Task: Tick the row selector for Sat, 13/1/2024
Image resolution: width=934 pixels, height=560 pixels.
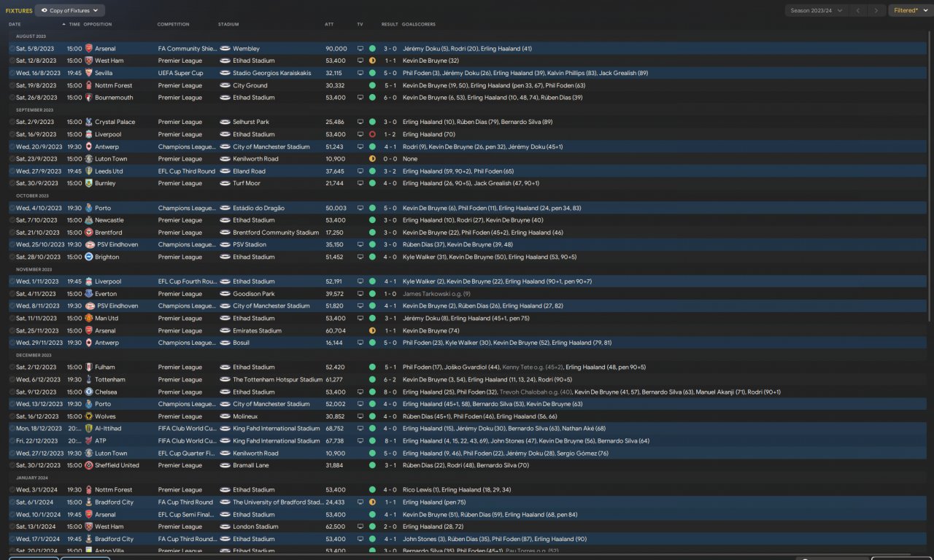Action: coord(12,526)
